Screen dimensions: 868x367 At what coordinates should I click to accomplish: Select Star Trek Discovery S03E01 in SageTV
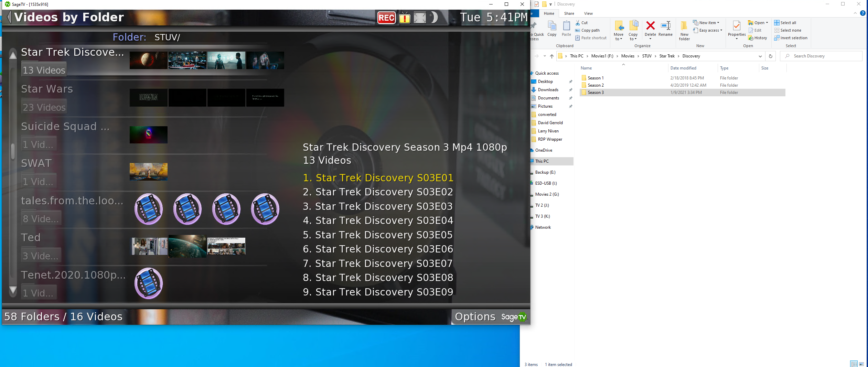(x=378, y=178)
